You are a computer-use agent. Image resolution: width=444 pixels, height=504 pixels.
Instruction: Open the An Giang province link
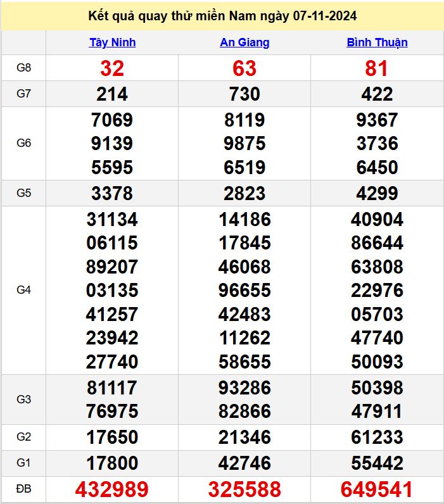(244, 42)
